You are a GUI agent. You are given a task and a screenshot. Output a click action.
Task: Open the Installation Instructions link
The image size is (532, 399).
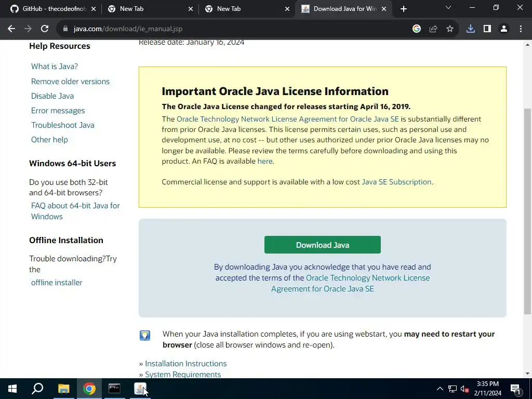[x=186, y=364]
